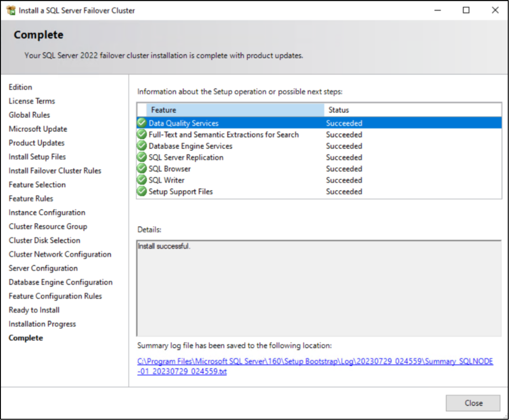Click the Close button
The height and width of the screenshot is (420, 509).
click(473, 403)
